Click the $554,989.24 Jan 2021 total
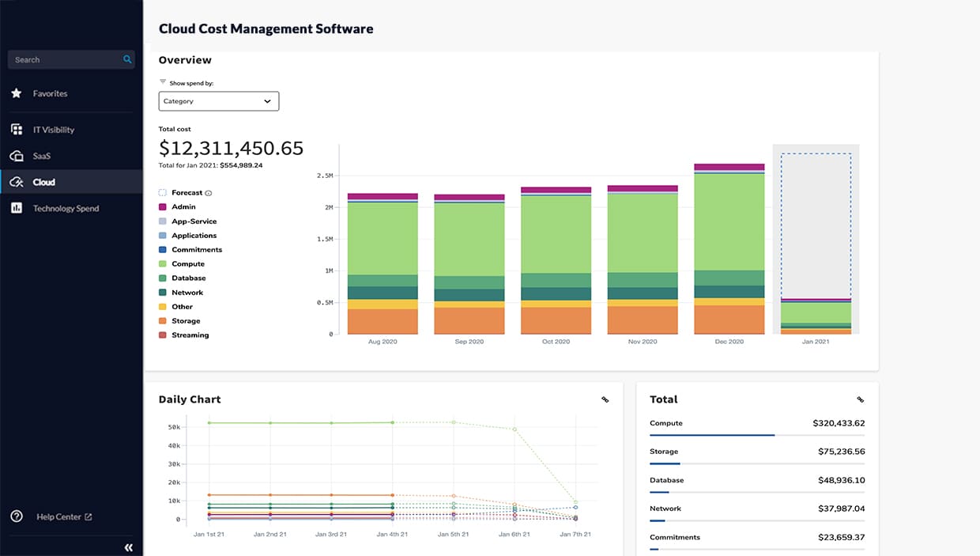The width and height of the screenshot is (980, 556). 242,165
